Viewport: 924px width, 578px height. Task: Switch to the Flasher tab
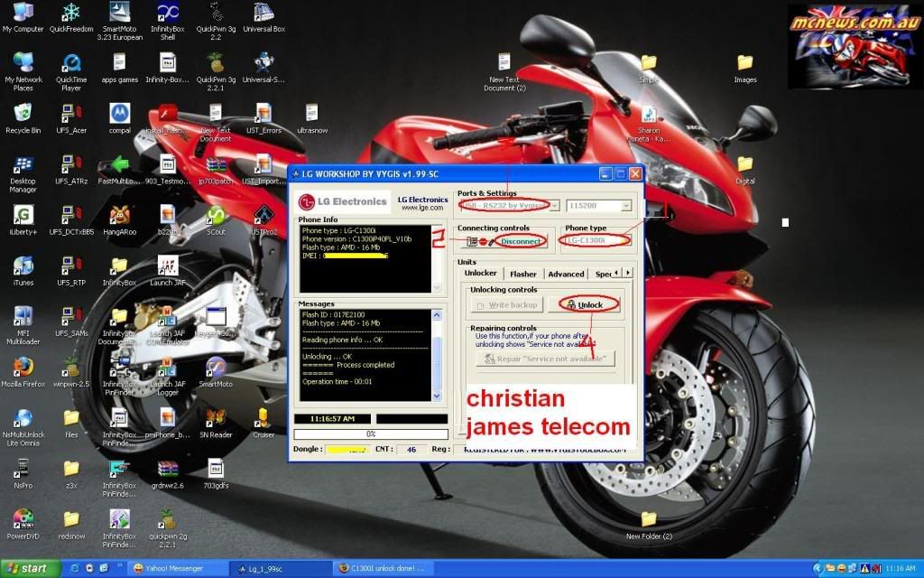(x=523, y=274)
